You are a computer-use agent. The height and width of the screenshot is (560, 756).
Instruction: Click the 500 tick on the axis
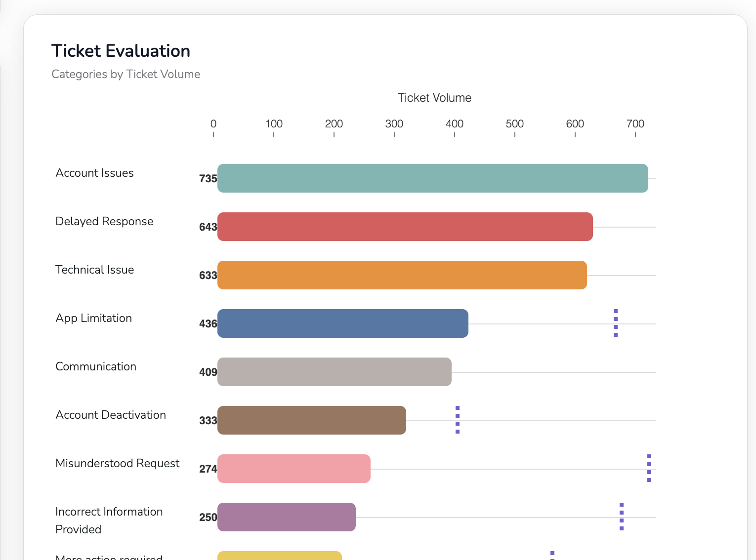(x=514, y=124)
